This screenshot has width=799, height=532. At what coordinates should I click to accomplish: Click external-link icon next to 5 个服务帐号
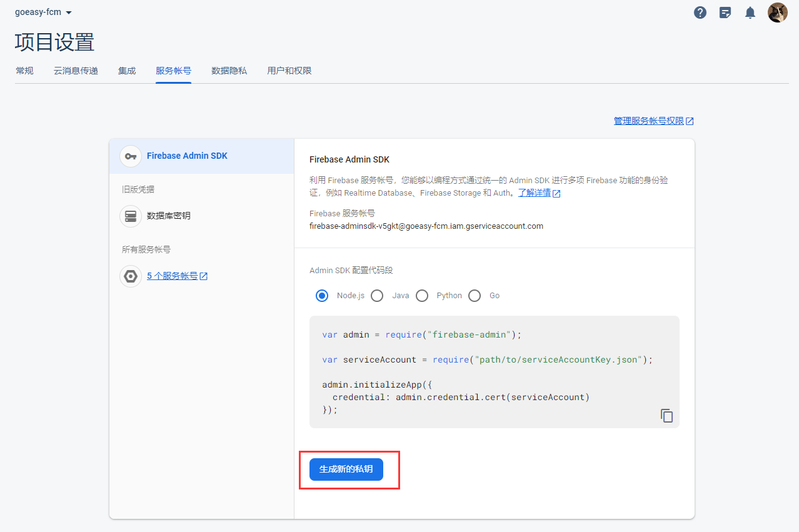(203, 276)
